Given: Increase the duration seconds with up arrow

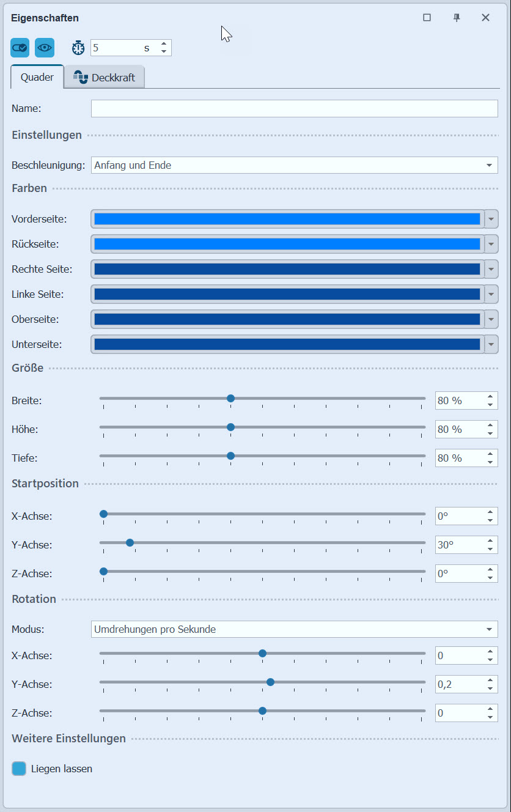Looking at the screenshot, I should (164, 44).
